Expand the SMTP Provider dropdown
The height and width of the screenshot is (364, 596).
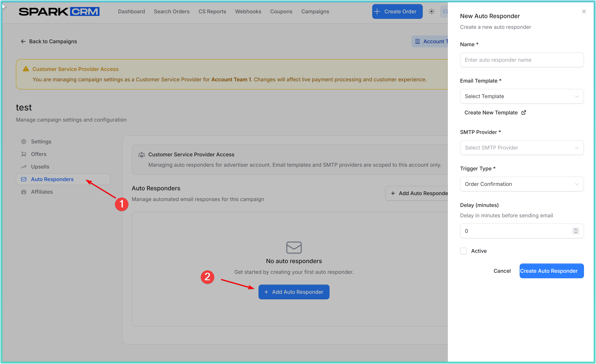coord(522,148)
